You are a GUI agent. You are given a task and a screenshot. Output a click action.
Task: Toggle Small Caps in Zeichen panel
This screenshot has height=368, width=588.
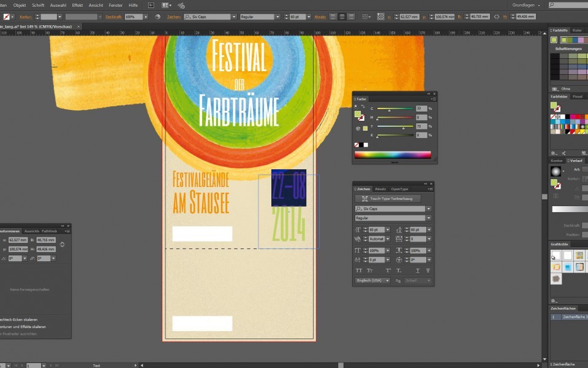[x=370, y=270]
